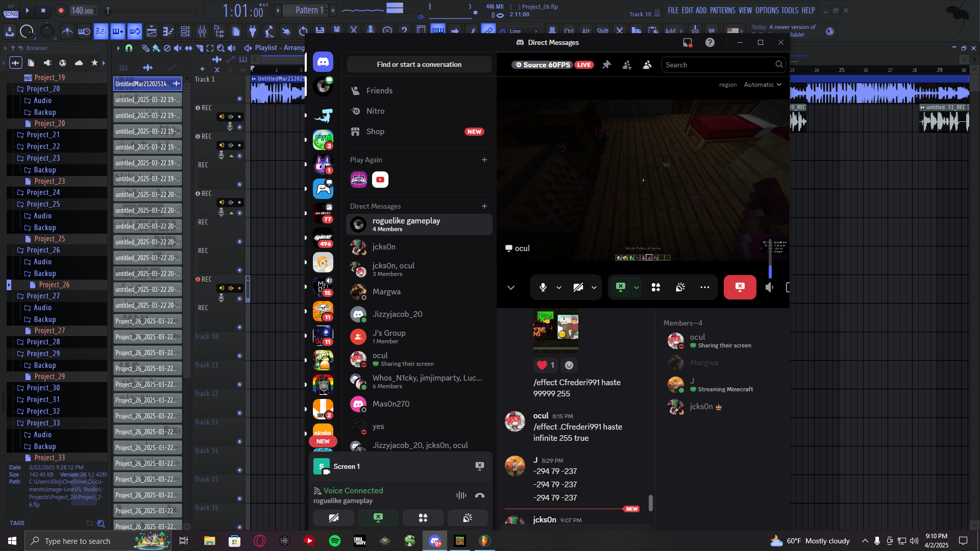Open the activities launcher in call controls
Image resolution: width=980 pixels, height=551 pixels.
click(x=656, y=288)
